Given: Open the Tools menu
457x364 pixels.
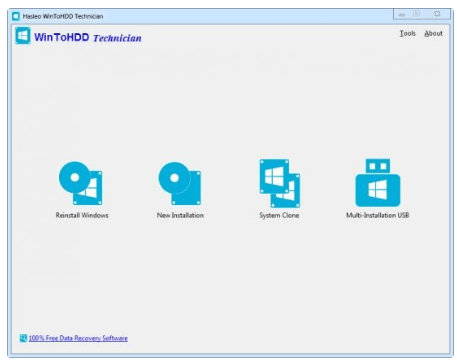Looking at the screenshot, I should pos(408,33).
